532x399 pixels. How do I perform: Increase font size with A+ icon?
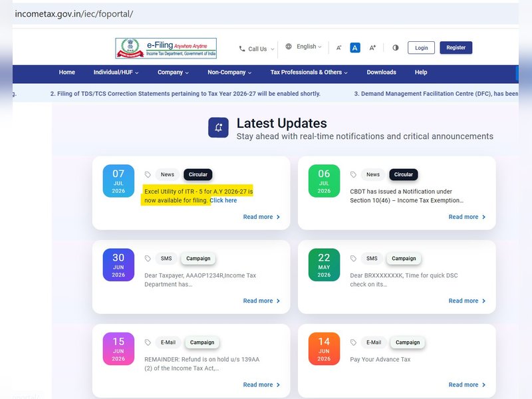pos(372,48)
